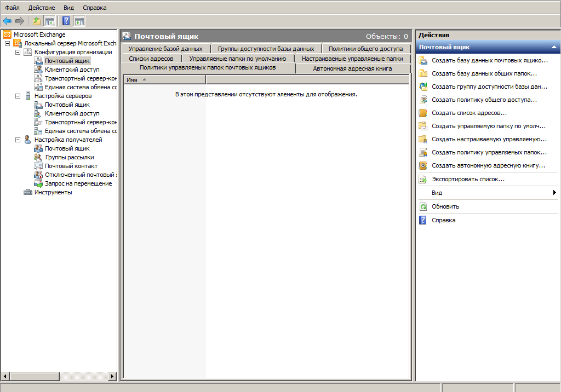Select Клиентский доступ under Настройка серверов

72,113
